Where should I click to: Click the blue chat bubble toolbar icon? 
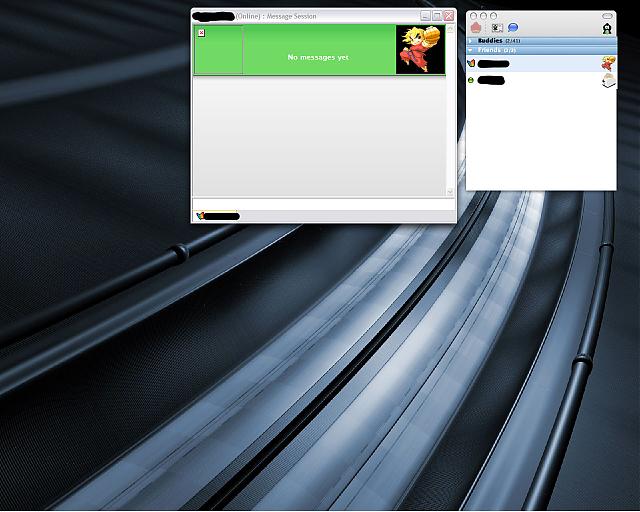(x=513, y=28)
